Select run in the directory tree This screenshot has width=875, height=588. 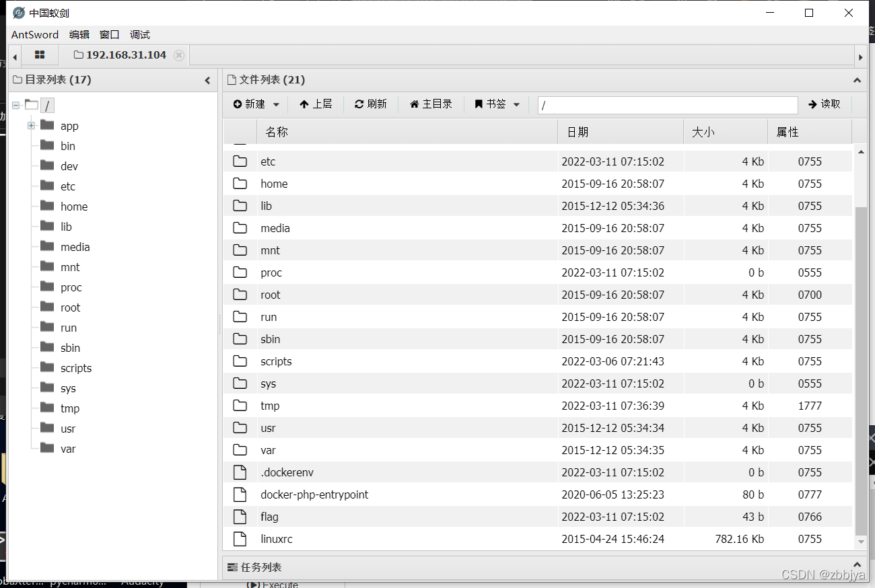point(69,328)
